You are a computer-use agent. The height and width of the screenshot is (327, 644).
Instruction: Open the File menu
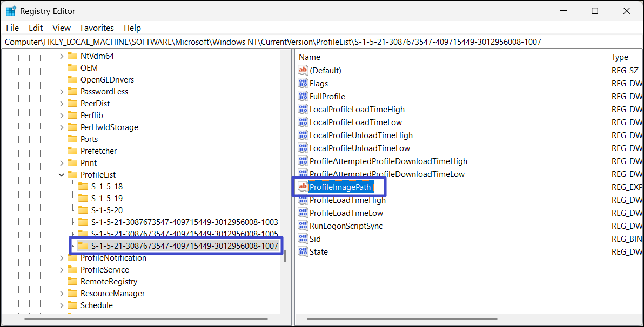[x=12, y=28]
